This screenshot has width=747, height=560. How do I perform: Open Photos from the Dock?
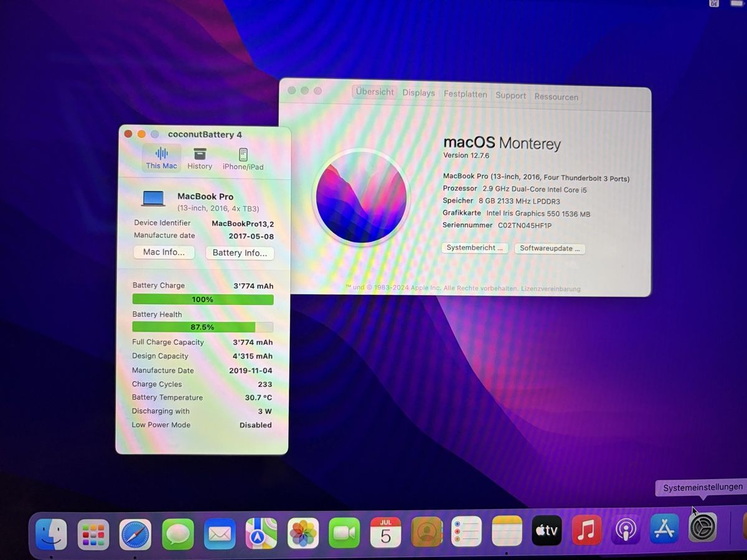tap(303, 534)
